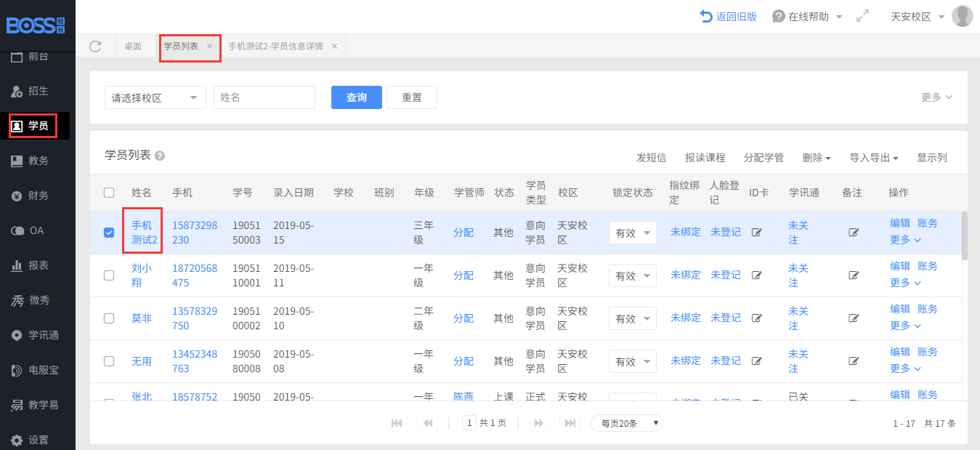The image size is (980, 450).
Task: Edit 备注 for 无用 row
Action: tap(854, 361)
